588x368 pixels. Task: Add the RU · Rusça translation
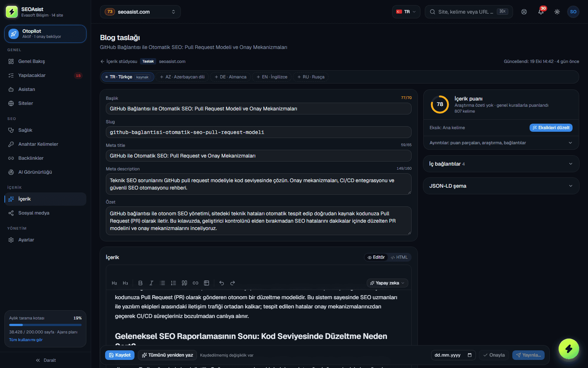click(x=311, y=77)
